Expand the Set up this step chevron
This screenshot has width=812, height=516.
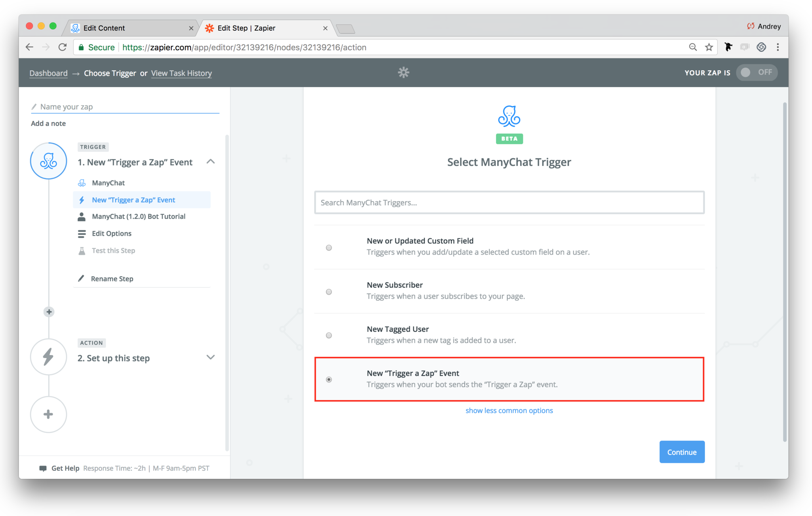211,357
